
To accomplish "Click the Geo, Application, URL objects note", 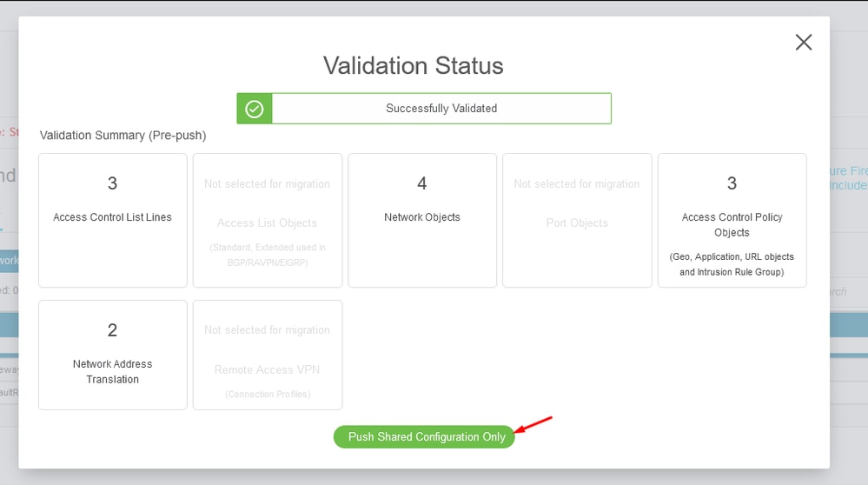I will (732, 264).
